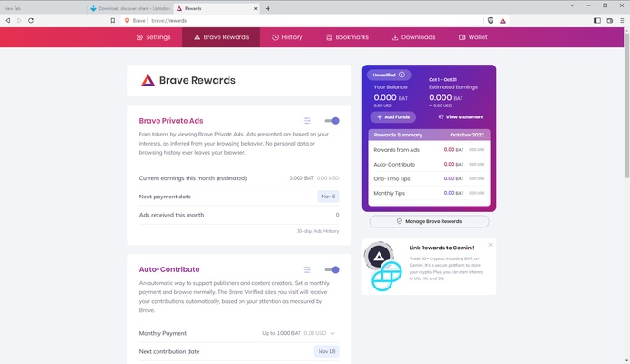Open a new tab with plus button

point(268,8)
